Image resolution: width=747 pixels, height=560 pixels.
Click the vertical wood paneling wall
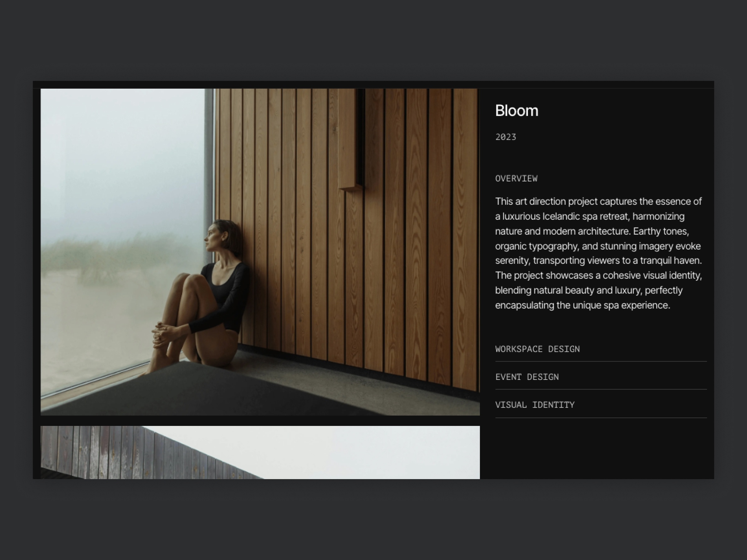422,236
